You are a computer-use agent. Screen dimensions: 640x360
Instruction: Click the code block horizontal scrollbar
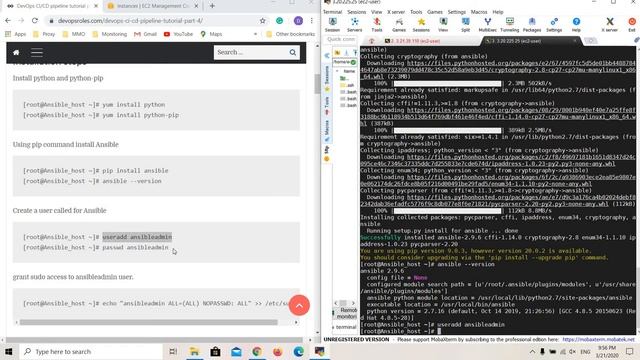tap(148, 322)
